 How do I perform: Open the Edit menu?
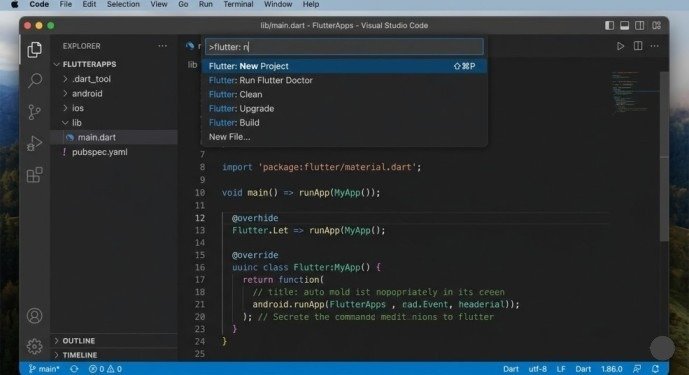[x=89, y=4]
